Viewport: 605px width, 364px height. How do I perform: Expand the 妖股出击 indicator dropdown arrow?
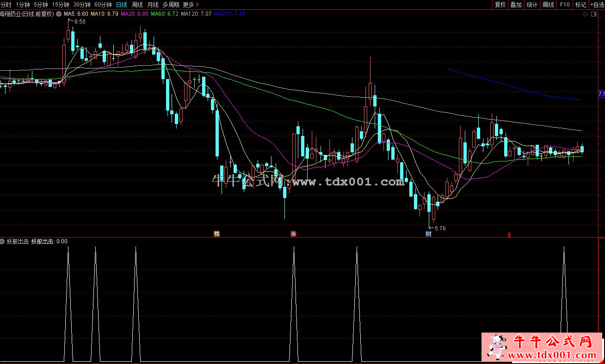[x=3, y=241]
